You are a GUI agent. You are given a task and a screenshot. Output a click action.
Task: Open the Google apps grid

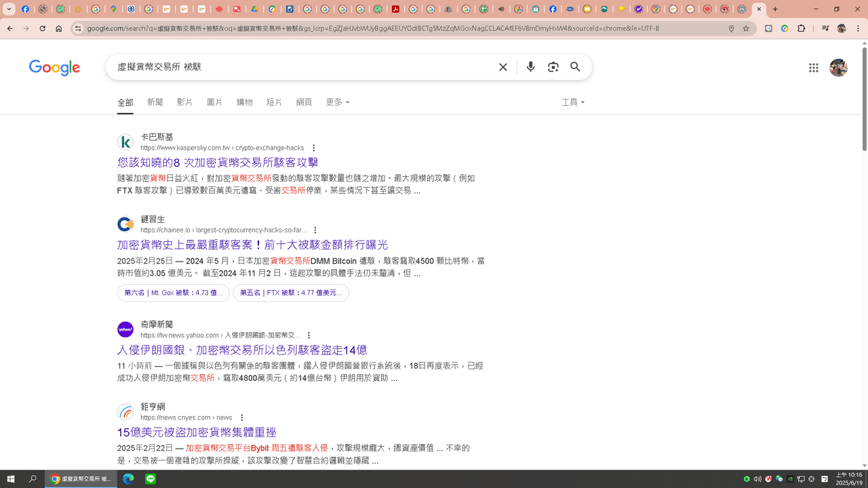coord(813,68)
